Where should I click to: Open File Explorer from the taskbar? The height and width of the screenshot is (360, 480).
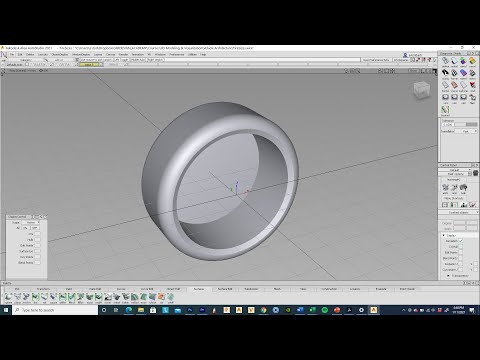[x=141, y=310]
